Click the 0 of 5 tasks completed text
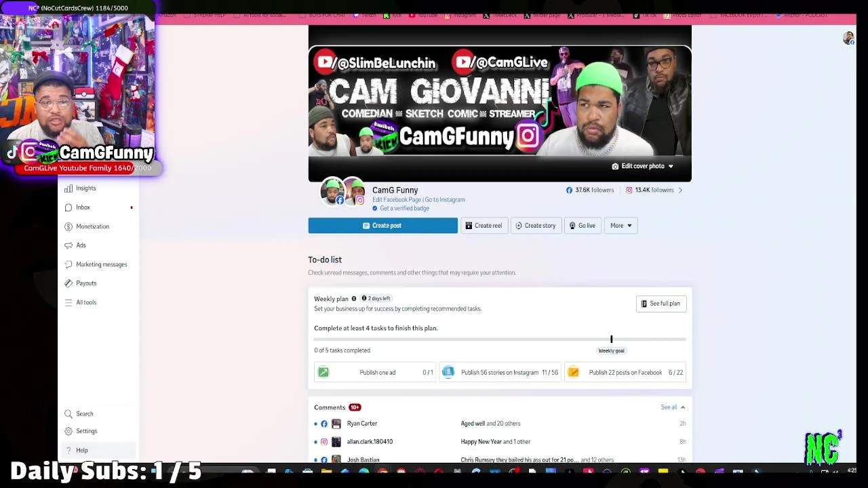 point(342,350)
